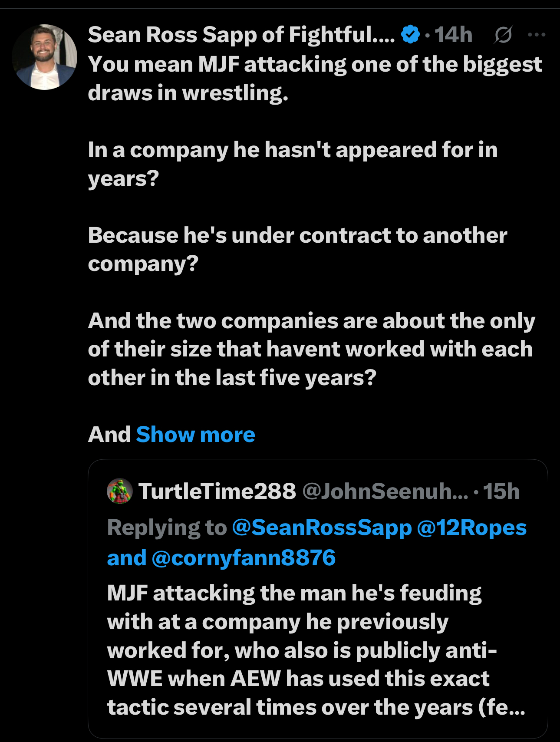Image resolution: width=560 pixels, height=742 pixels.
Task: Open the TurtleTime288 display name
Action: pos(217,491)
